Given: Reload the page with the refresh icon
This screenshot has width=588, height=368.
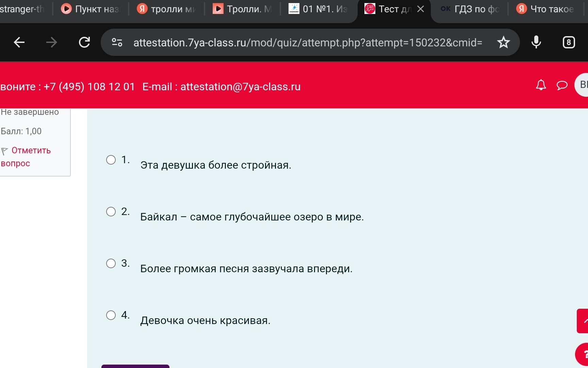Looking at the screenshot, I should click(84, 42).
